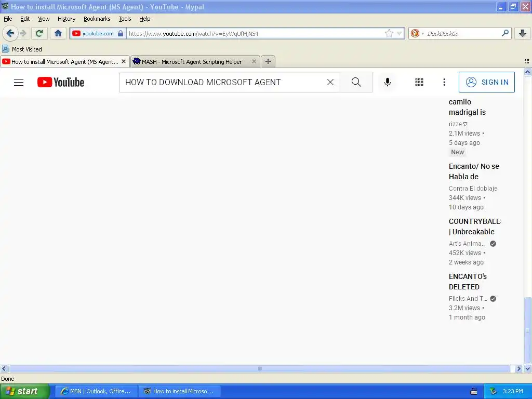Image resolution: width=532 pixels, height=399 pixels.
Task: Open the Contra El doblaje channel
Action: [x=473, y=188]
